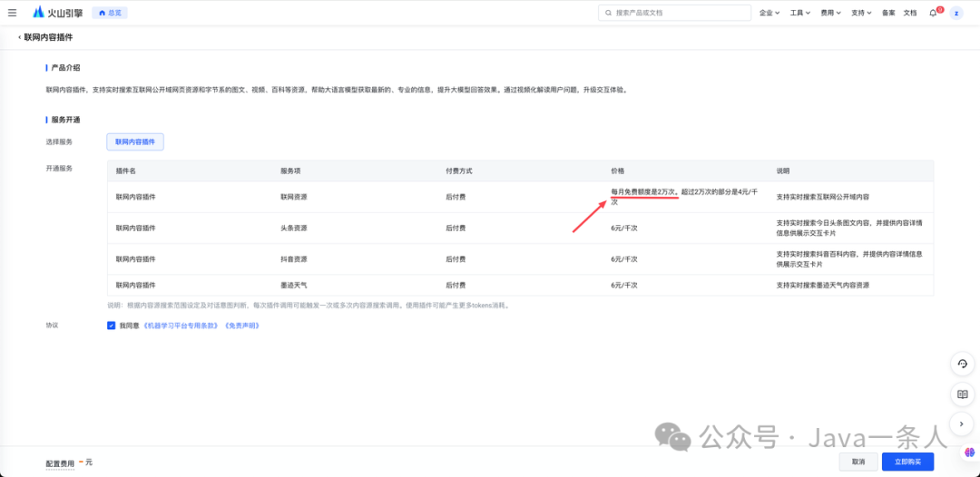Click the 插件名 column header

click(125, 170)
